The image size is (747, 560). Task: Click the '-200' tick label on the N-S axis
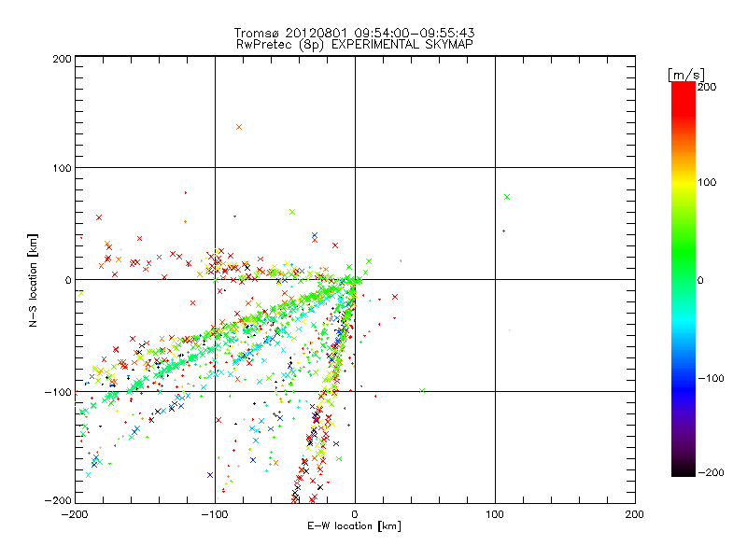58,500
